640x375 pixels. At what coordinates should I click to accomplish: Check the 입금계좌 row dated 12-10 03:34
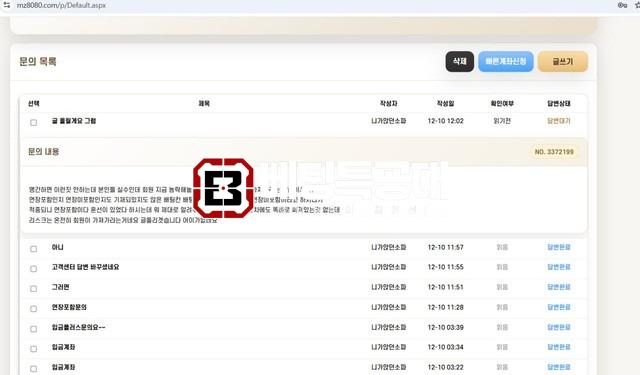tap(33, 348)
